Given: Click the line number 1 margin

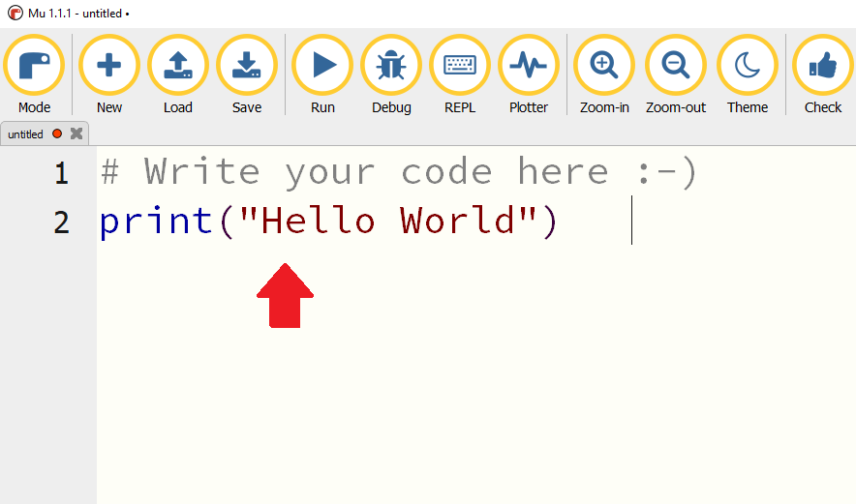Looking at the screenshot, I should click(x=62, y=173).
